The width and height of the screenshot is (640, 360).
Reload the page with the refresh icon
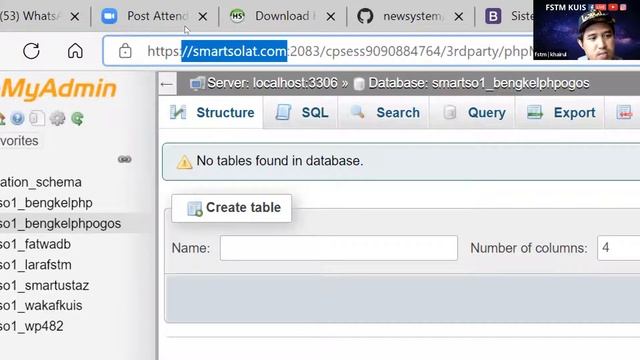(x=31, y=51)
